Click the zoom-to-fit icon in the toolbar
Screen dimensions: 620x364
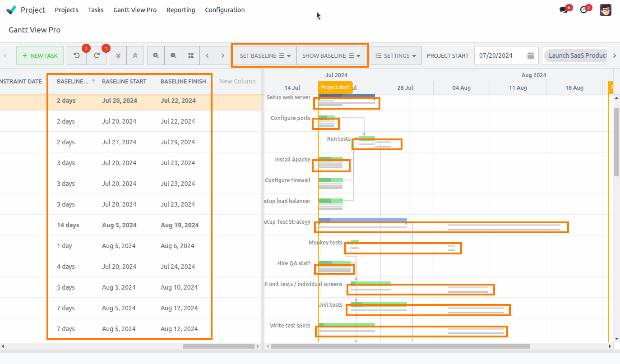(x=190, y=55)
